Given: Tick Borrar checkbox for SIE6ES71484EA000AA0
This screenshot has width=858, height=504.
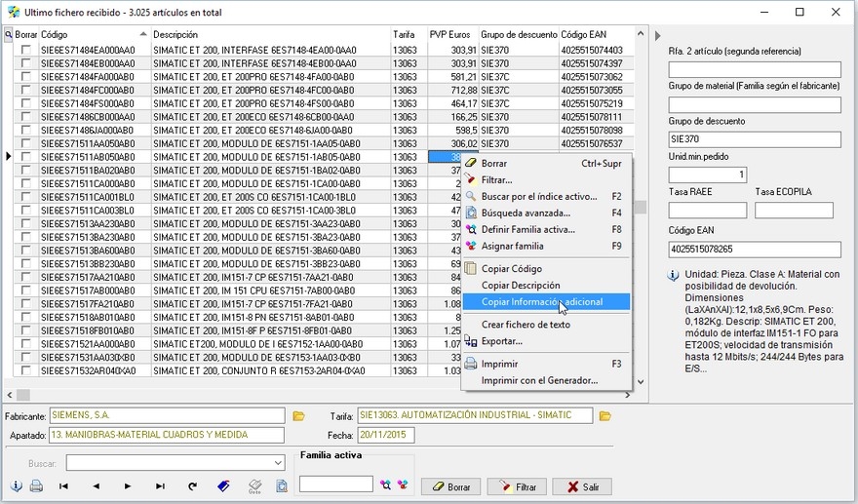Looking at the screenshot, I should click(x=26, y=50).
